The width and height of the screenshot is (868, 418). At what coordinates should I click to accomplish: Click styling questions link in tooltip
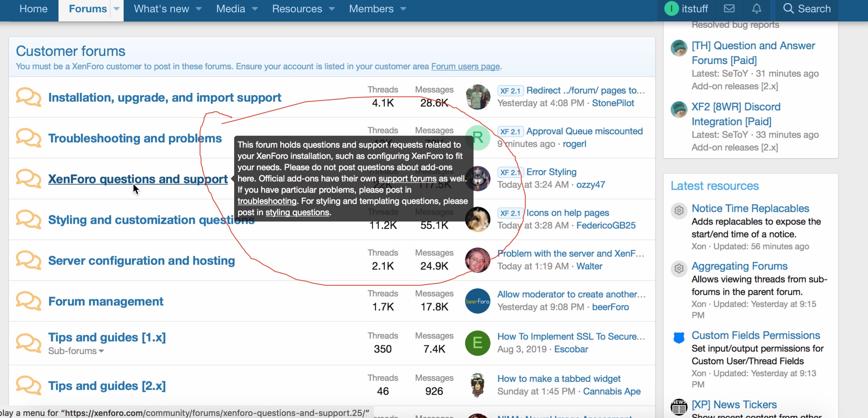click(298, 212)
